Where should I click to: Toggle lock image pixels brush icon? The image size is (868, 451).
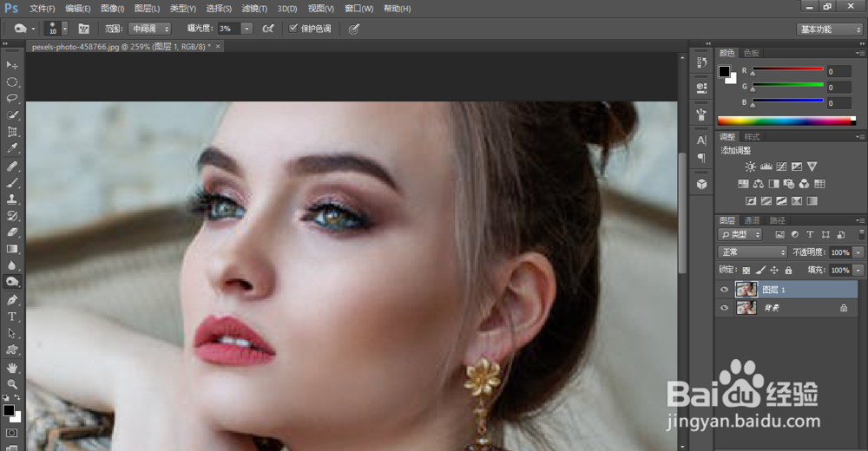(x=760, y=270)
